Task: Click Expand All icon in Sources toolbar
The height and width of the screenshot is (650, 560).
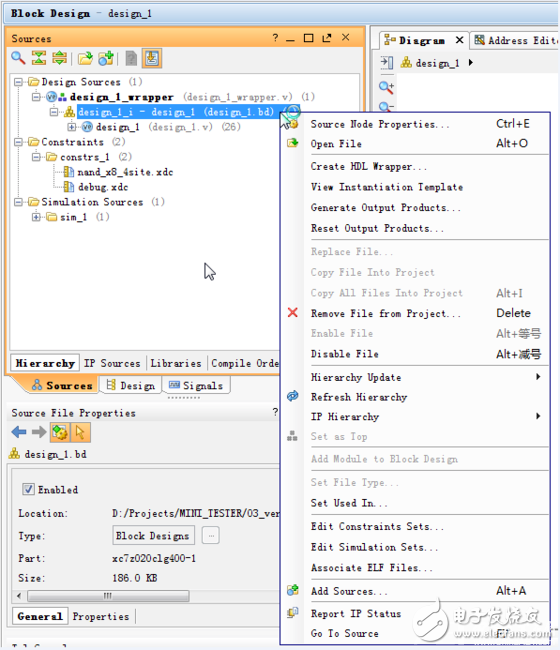Action: pyautogui.click(x=60, y=58)
